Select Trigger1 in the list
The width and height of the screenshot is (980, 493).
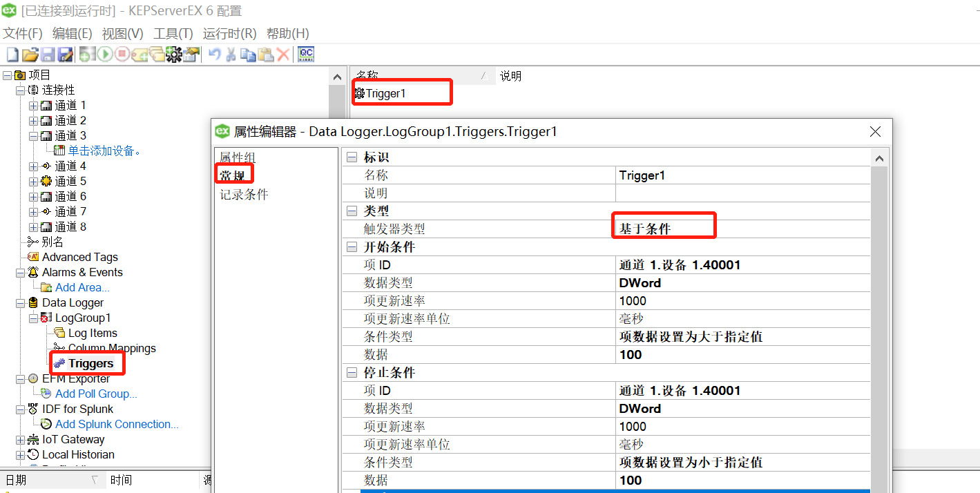(x=385, y=93)
